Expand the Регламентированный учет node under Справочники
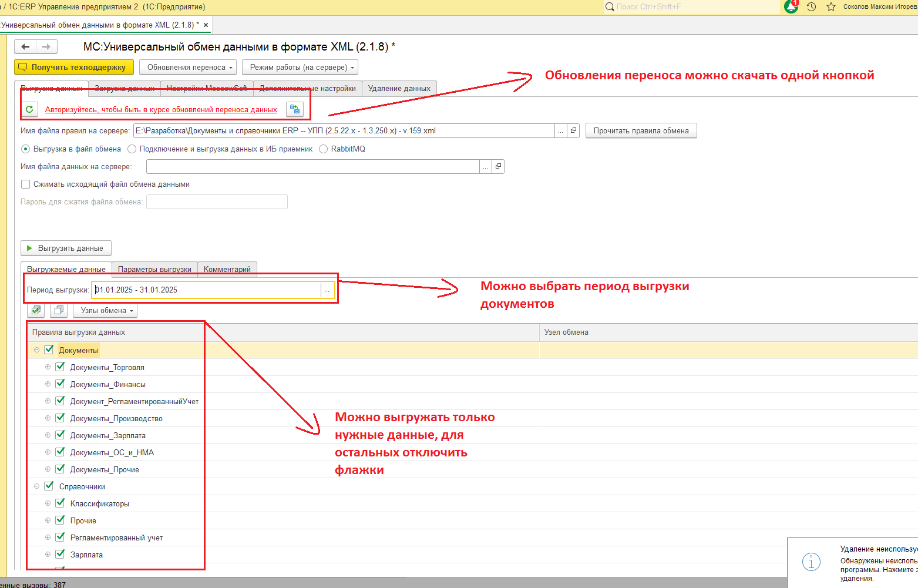918x588 pixels. pyautogui.click(x=48, y=537)
